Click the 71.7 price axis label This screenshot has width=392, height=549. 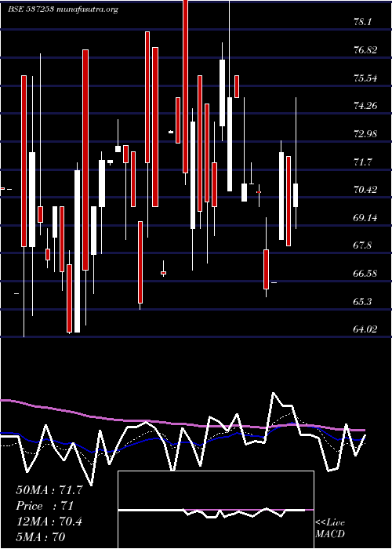coord(362,162)
